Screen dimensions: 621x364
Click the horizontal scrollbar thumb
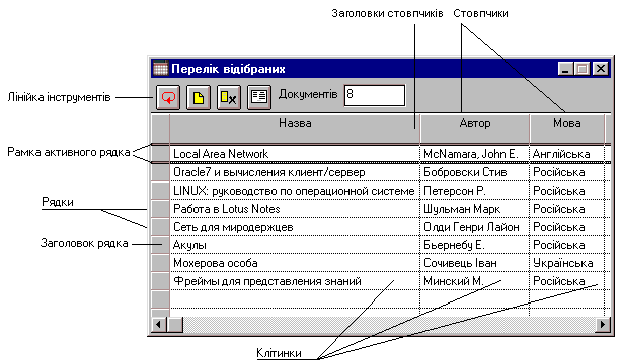tap(175, 325)
